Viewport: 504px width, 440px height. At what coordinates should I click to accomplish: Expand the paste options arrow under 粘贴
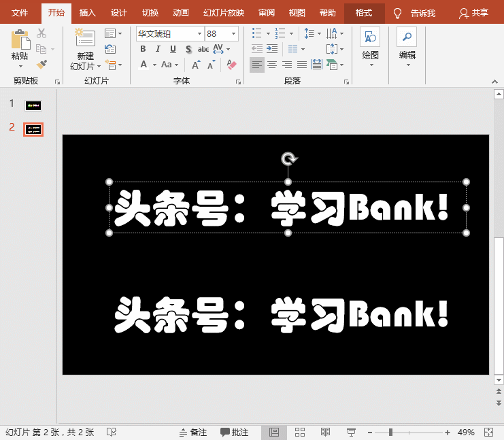[20, 66]
